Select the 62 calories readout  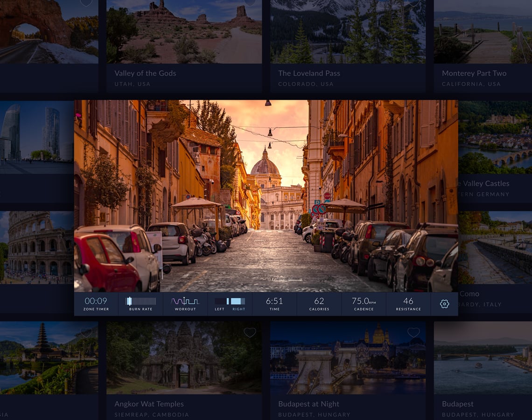(319, 301)
